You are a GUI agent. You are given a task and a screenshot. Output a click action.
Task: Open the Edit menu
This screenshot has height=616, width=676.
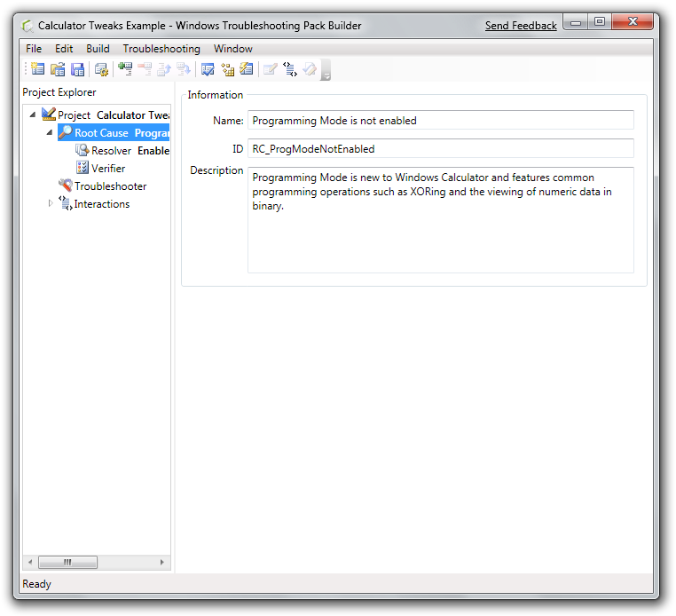click(64, 49)
